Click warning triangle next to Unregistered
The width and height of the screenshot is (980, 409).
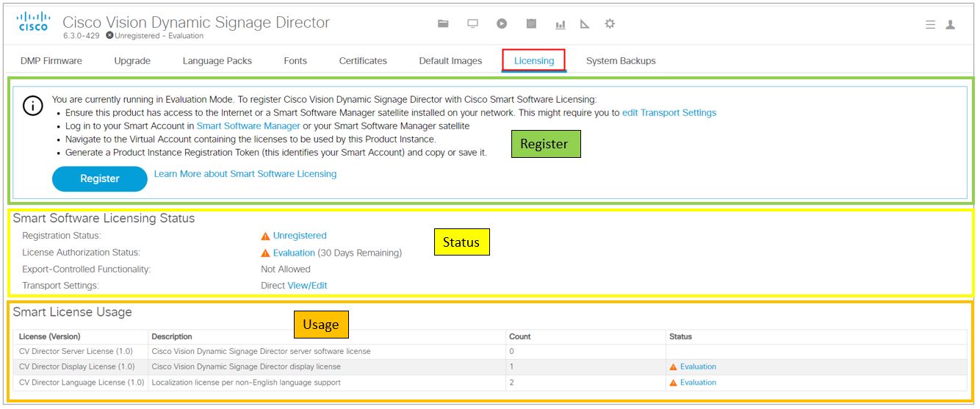[x=266, y=236]
